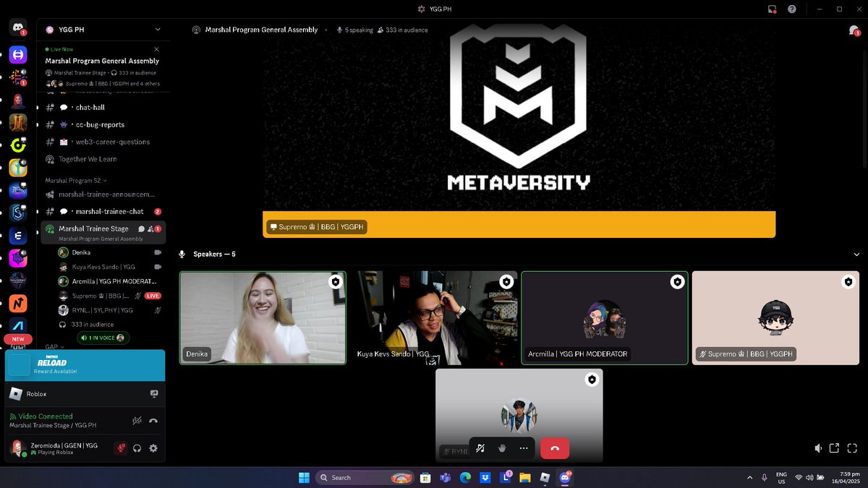Open Windows Start menu
The image size is (868, 488).
click(x=304, y=477)
